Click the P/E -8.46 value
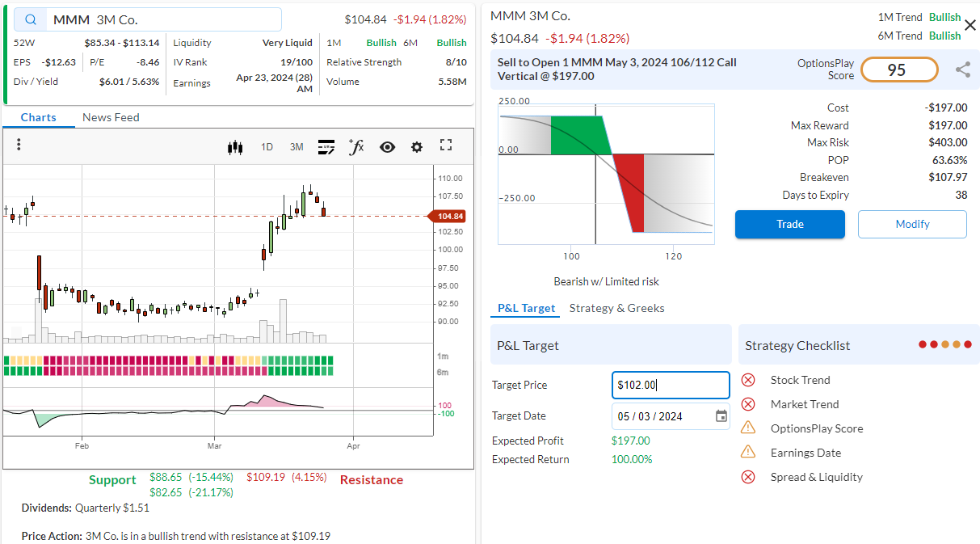The height and width of the screenshot is (544, 980). click(x=148, y=62)
